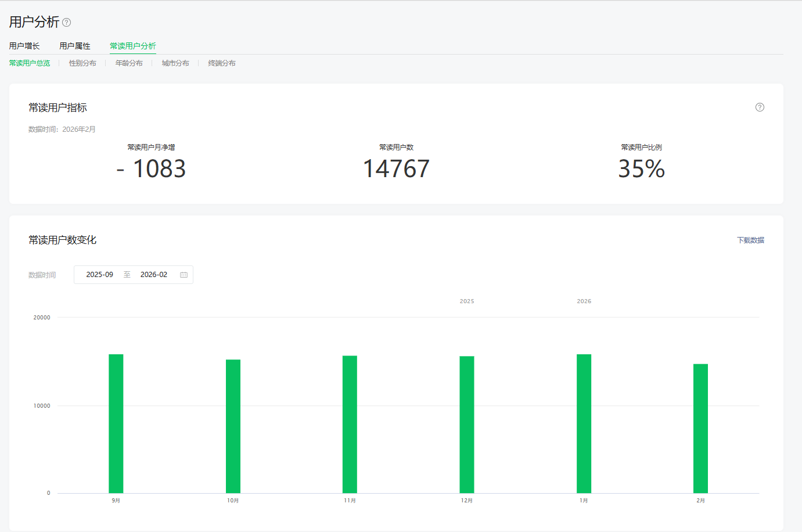This screenshot has width=802, height=532.
Task: Switch to the 用户属性 tab
Action: pos(75,46)
